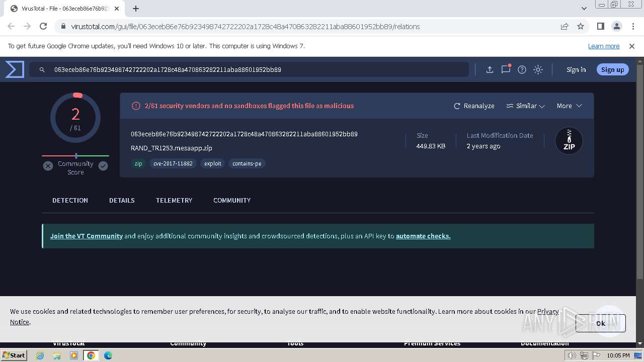Open File Explorer from taskbar
Viewport: 644px width, 362px height.
(x=57, y=355)
